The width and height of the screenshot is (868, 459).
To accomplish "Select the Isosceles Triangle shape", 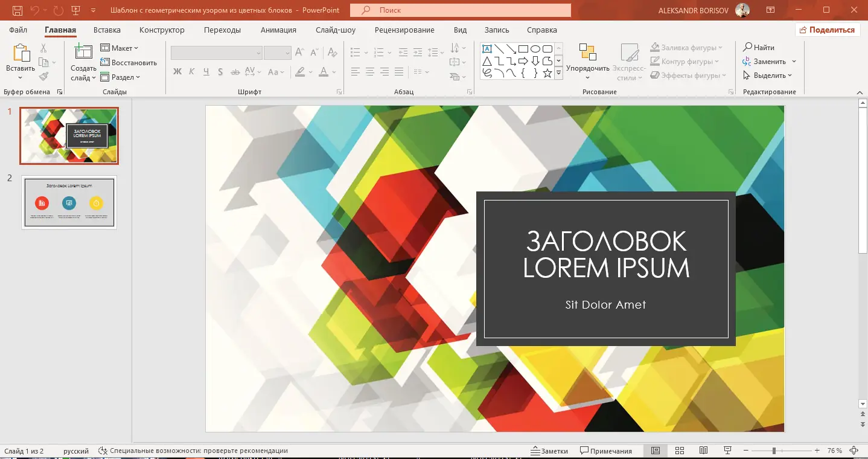I will [487, 61].
